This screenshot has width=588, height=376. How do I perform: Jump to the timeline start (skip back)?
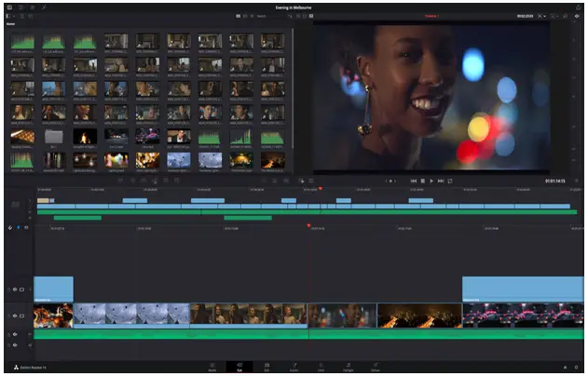click(414, 181)
